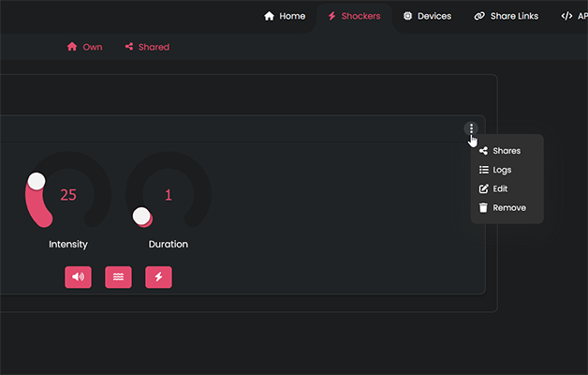This screenshot has height=375, width=588.
Task: Click the pencil icon beside Edit
Action: pos(483,188)
